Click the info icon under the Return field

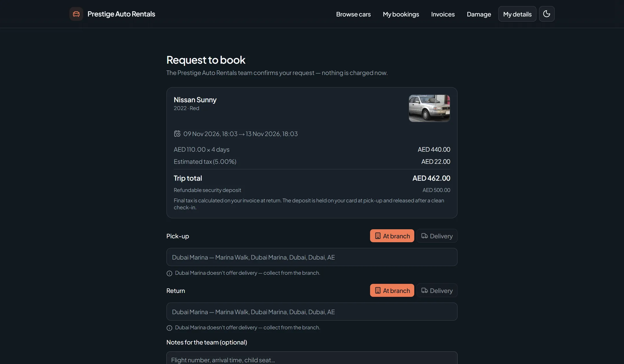coord(169,328)
